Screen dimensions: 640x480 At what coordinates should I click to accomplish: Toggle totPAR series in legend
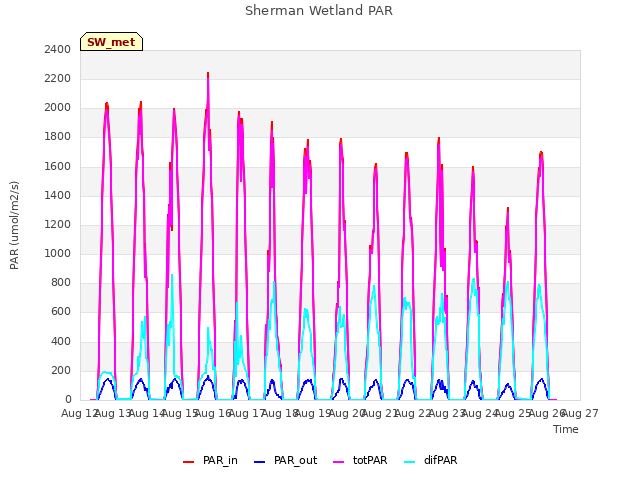click(x=360, y=460)
